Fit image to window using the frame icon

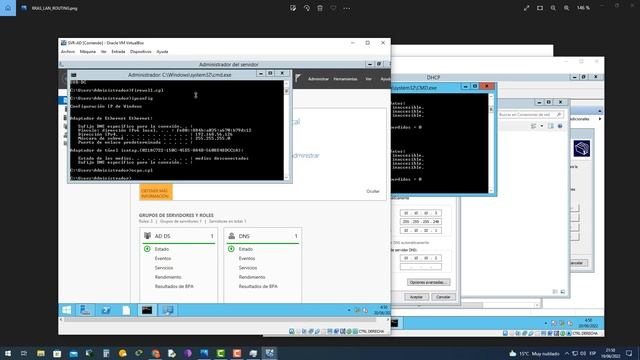point(540,8)
